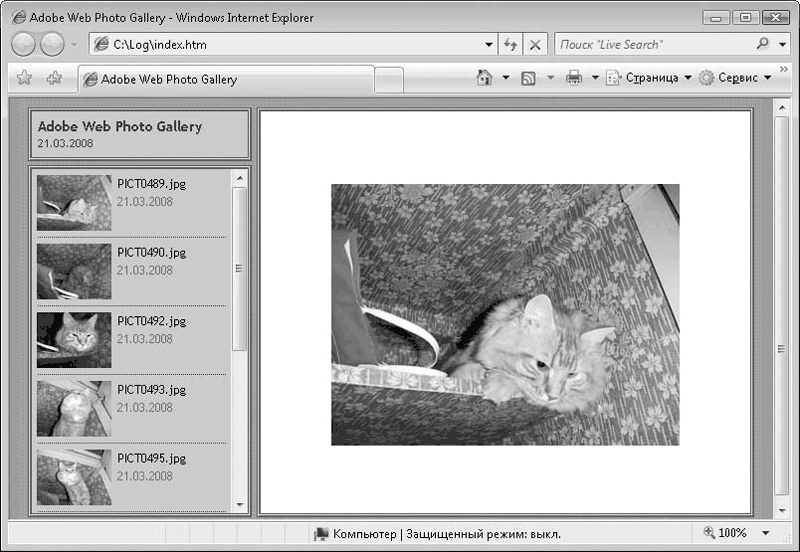Image resolution: width=800 pixels, height=552 pixels.
Task: Minimize the Internet Explorer window
Action: (x=716, y=18)
